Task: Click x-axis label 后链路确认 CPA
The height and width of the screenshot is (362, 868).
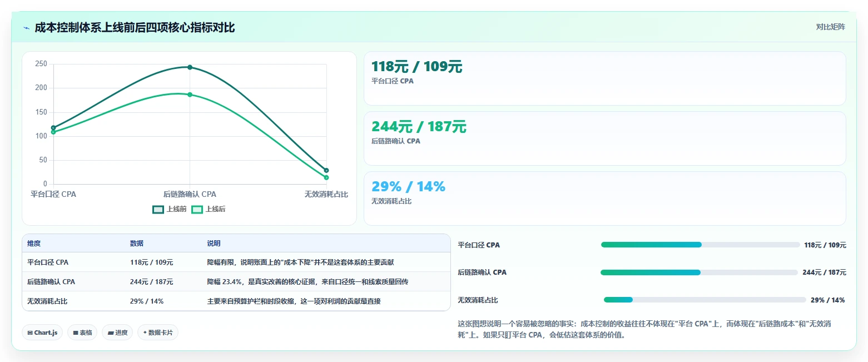Action: 190,194
